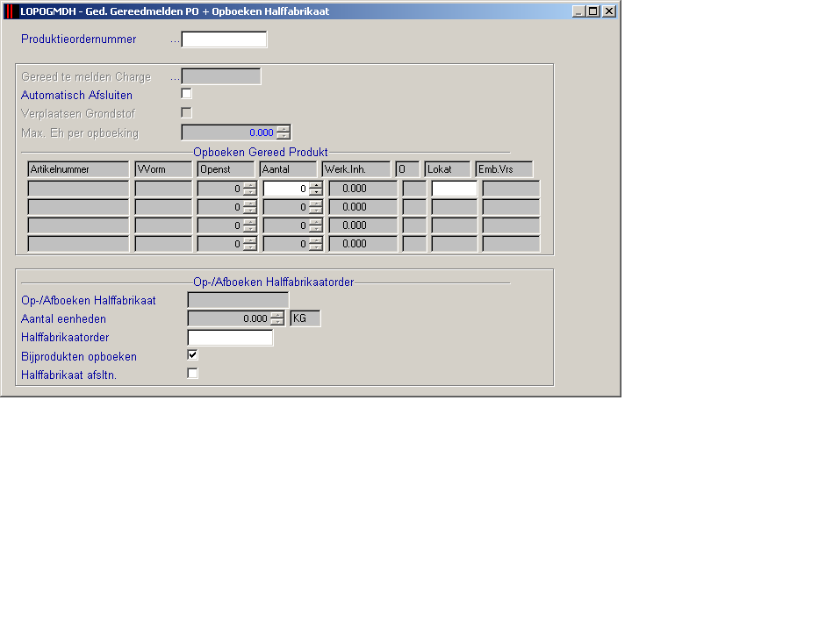This screenshot has height=643, width=840.
Task: Enable the Automatisch Afsluiten checkbox
Action: [x=186, y=94]
